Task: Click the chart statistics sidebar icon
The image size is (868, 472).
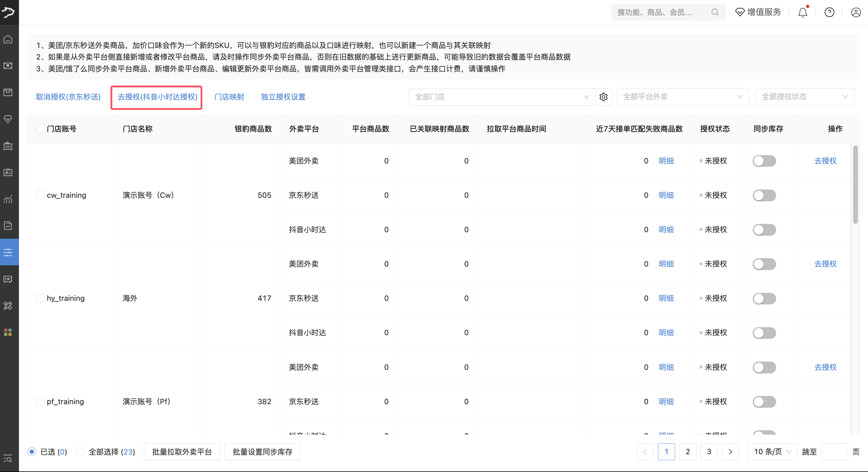Action: click(8, 199)
